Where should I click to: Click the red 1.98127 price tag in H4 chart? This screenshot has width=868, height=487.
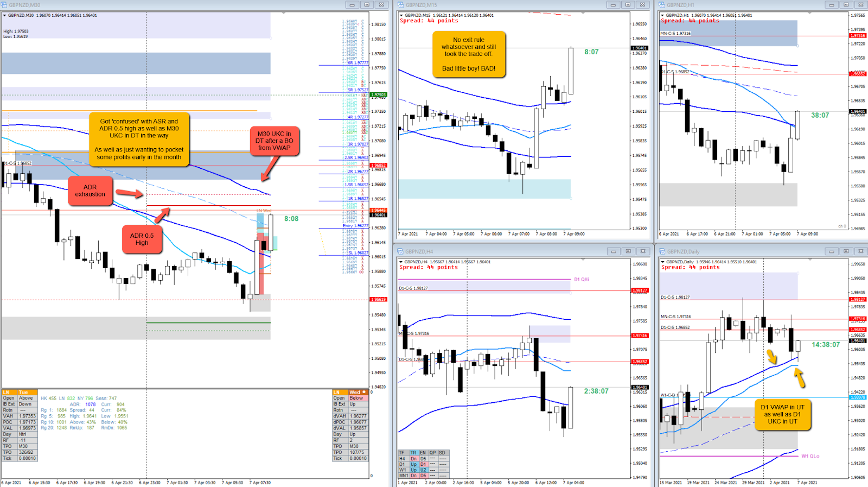tap(640, 290)
